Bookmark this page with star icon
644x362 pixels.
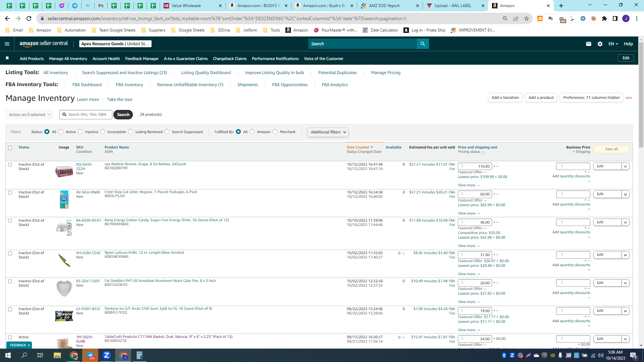tap(527, 18)
